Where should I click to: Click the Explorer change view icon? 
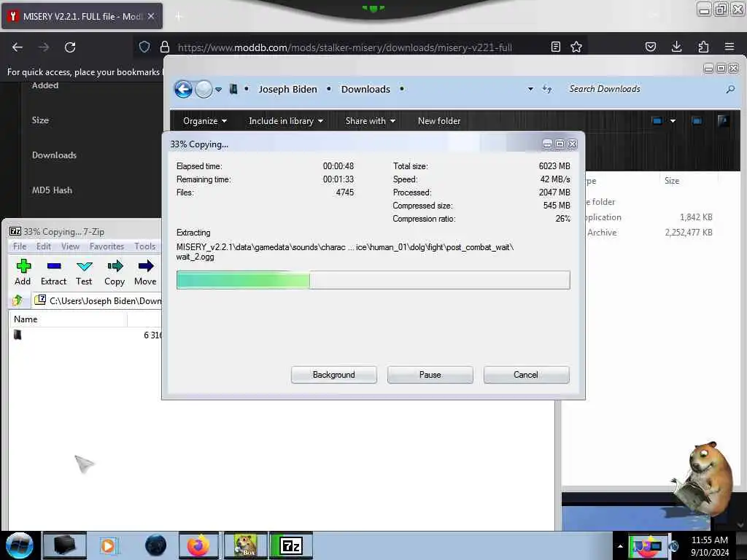click(657, 121)
